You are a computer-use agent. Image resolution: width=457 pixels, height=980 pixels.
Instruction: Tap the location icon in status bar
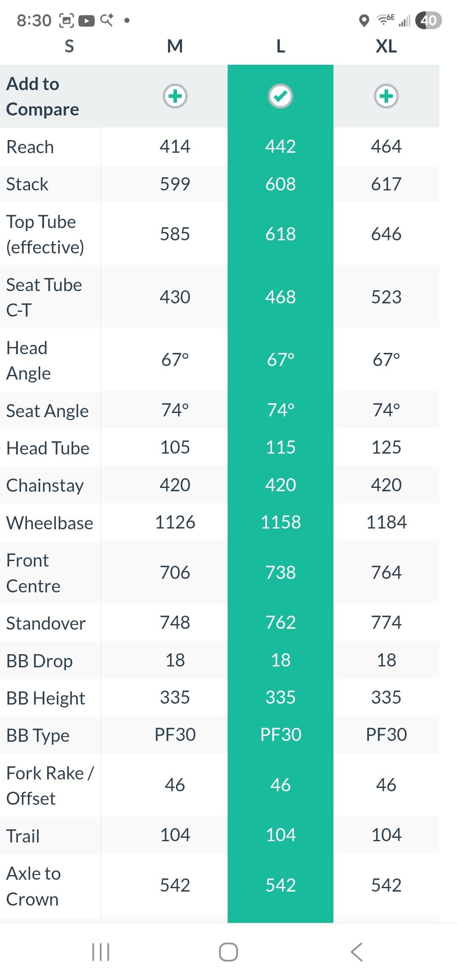click(364, 20)
